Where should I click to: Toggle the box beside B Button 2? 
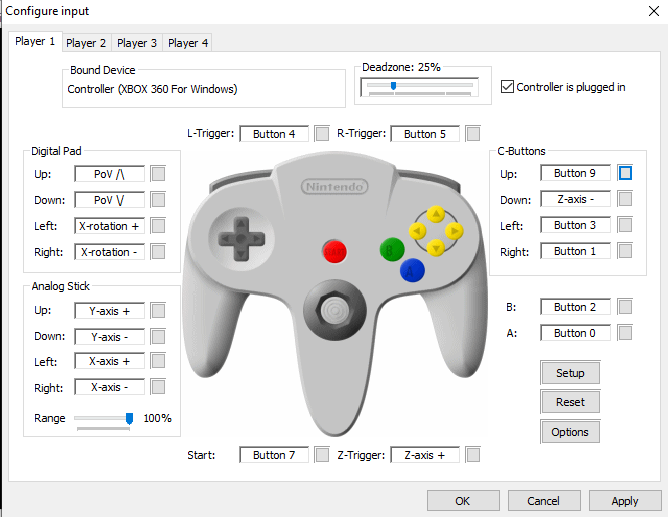pos(625,307)
